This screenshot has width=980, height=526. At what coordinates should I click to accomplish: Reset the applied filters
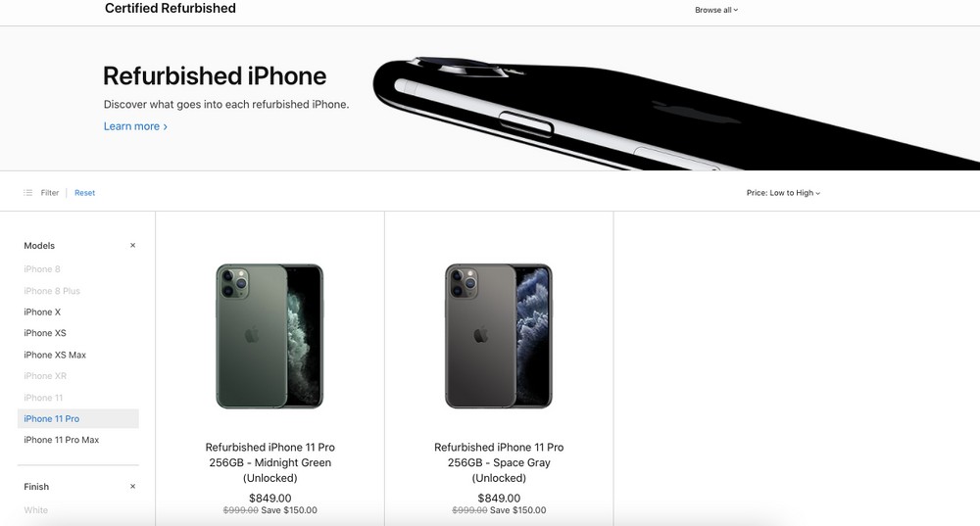[85, 193]
